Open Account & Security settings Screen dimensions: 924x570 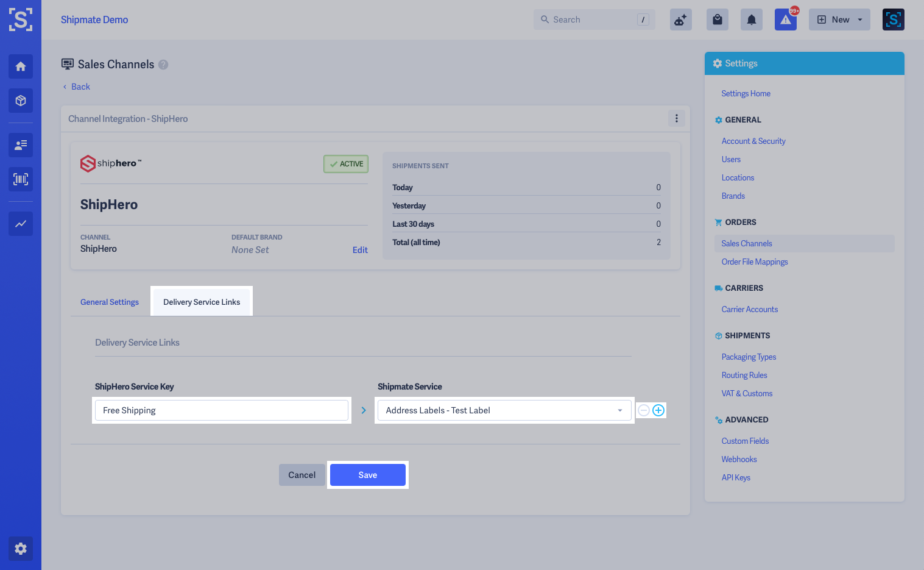(x=753, y=141)
